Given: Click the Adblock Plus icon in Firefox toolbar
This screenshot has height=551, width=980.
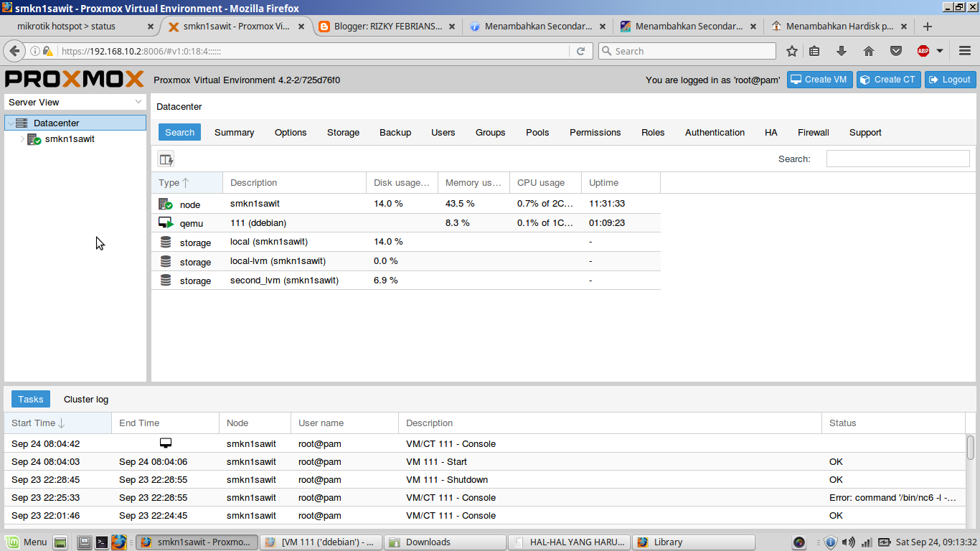Looking at the screenshot, I should (924, 51).
